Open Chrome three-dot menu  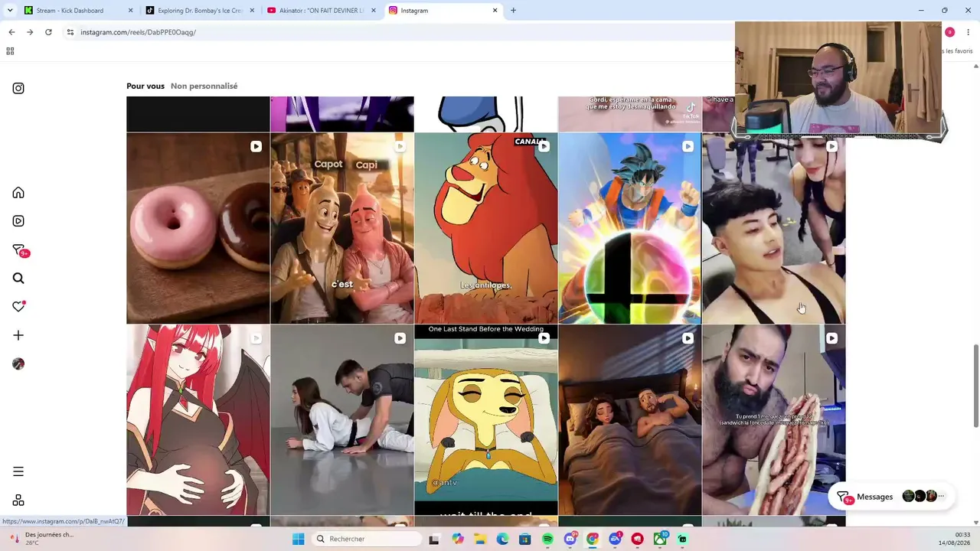(968, 32)
